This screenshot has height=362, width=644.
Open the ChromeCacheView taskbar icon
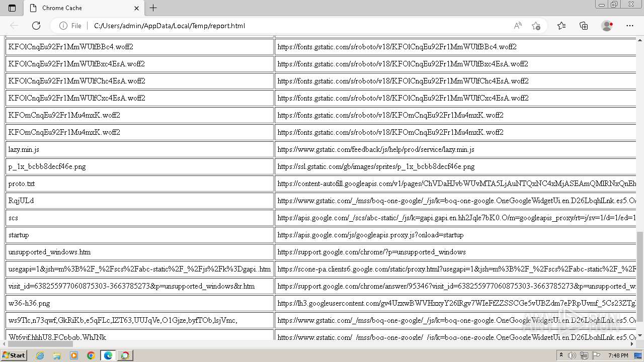[x=125, y=355]
